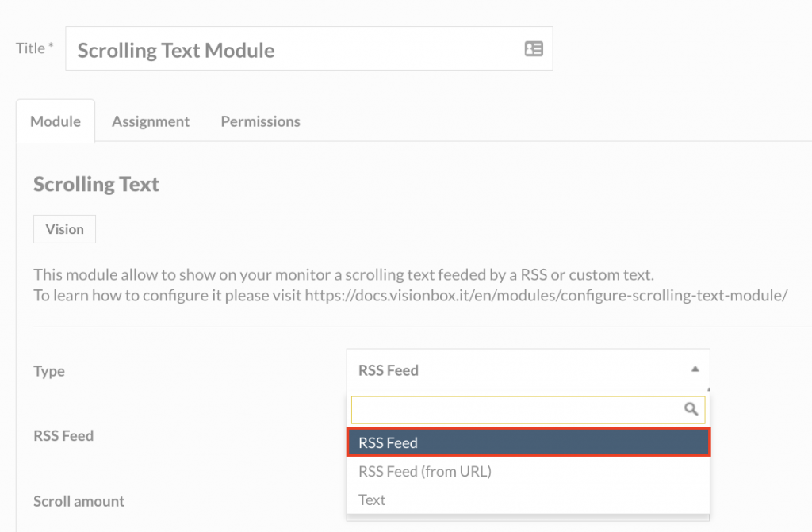Screen dimensions: 812x532
Task: Switch to the Module tab
Action: coord(56,121)
